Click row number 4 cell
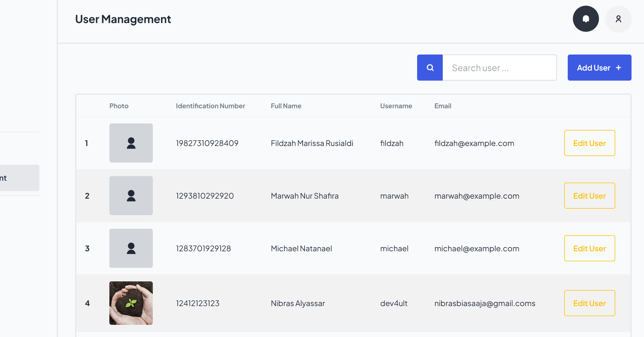The width and height of the screenshot is (644, 337). (x=87, y=303)
